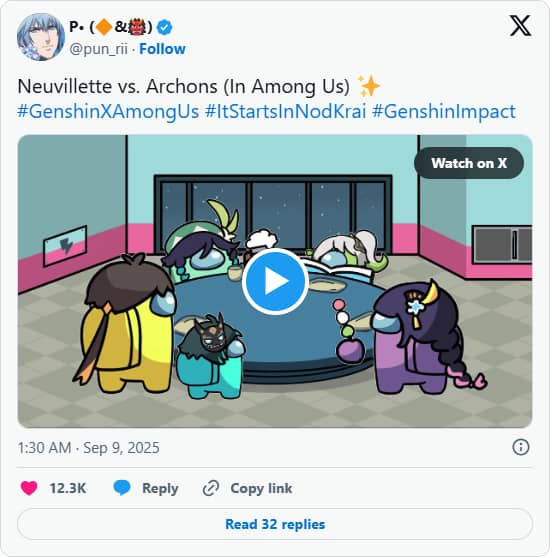Viewport: 552px width, 558px height.
Task: Click the copy link chain icon
Action: 210,488
